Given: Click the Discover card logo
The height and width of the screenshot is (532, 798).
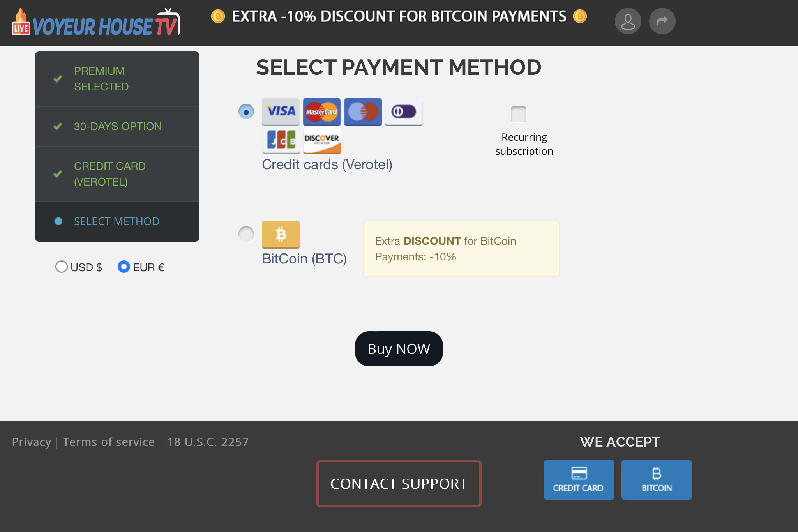Looking at the screenshot, I should click(x=321, y=140).
